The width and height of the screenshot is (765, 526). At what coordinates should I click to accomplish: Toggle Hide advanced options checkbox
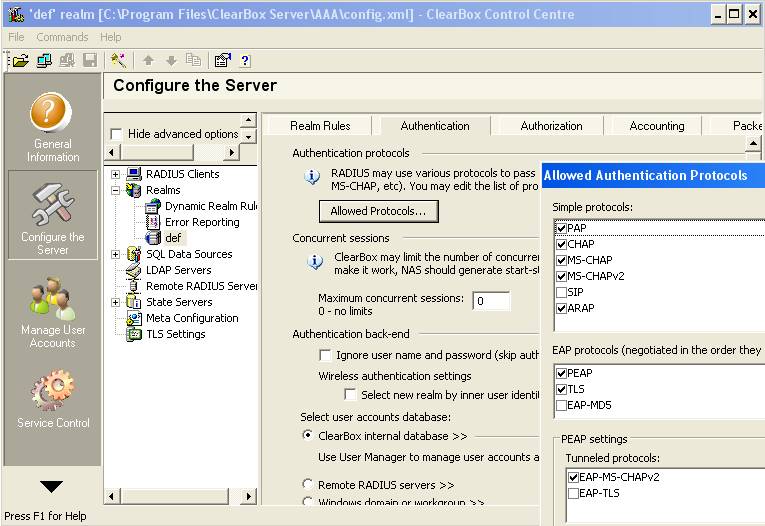pyautogui.click(x=116, y=134)
